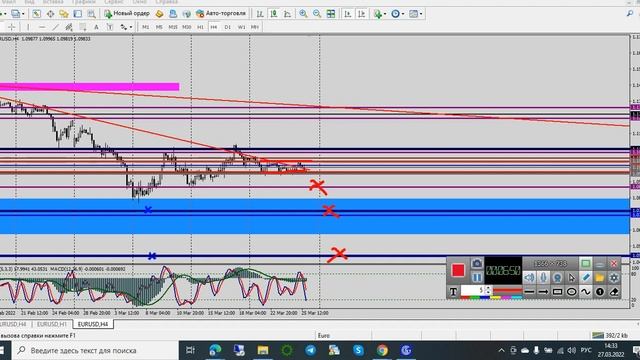Image resolution: width=640 pixels, height=360 pixels.
Task: Pick the freehand curve tool in recorder
Action: (586, 292)
